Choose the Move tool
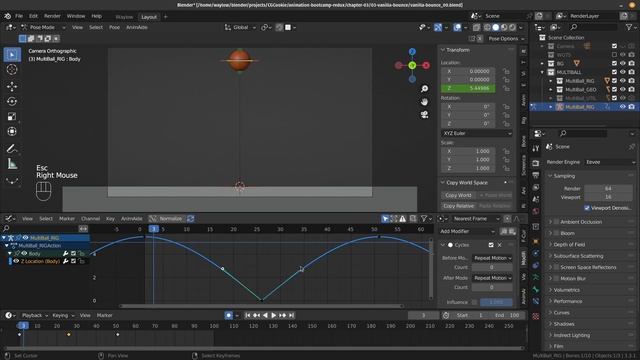Screen dimensions: 640x360 coord(12,86)
